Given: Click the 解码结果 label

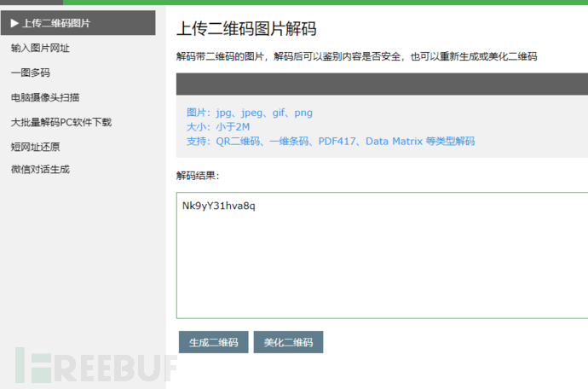Looking at the screenshot, I should click(x=198, y=176).
